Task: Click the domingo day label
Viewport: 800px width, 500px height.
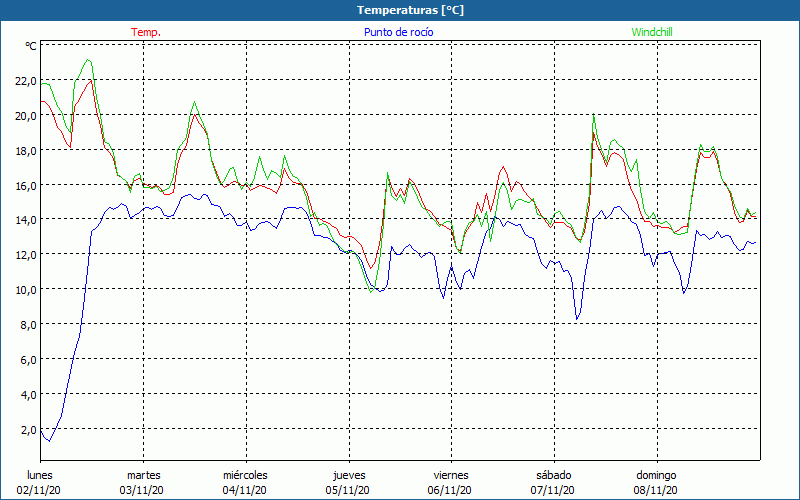Action: 656,475
